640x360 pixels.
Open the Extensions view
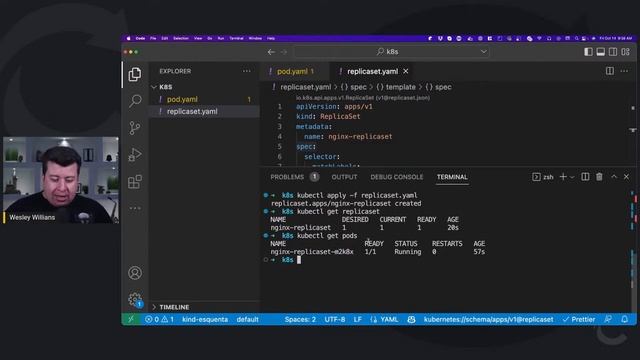click(135, 182)
